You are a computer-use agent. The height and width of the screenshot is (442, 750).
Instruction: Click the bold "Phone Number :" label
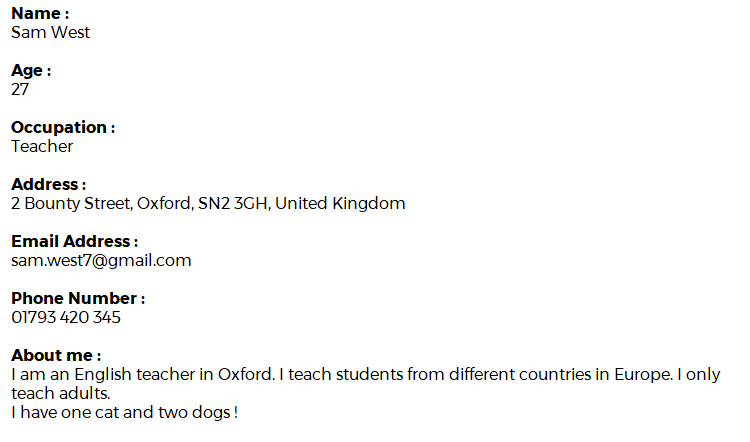coord(78,299)
